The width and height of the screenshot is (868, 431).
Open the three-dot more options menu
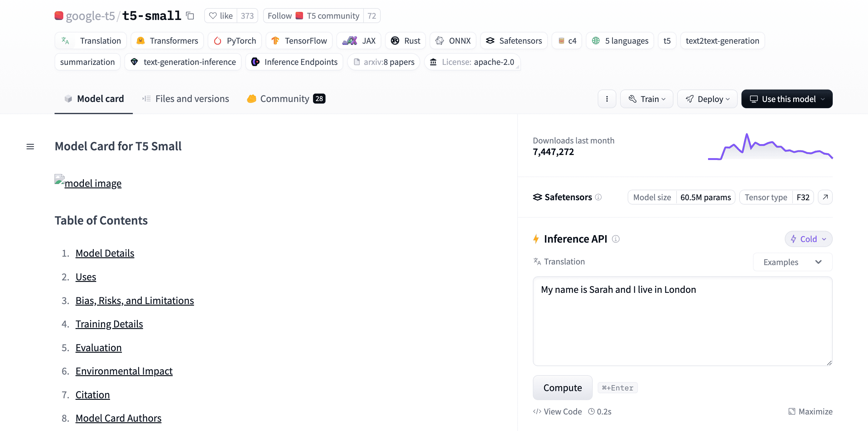point(606,99)
